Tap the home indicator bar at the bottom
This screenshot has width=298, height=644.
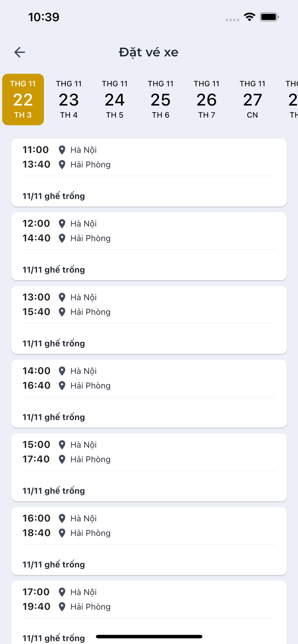149,637
